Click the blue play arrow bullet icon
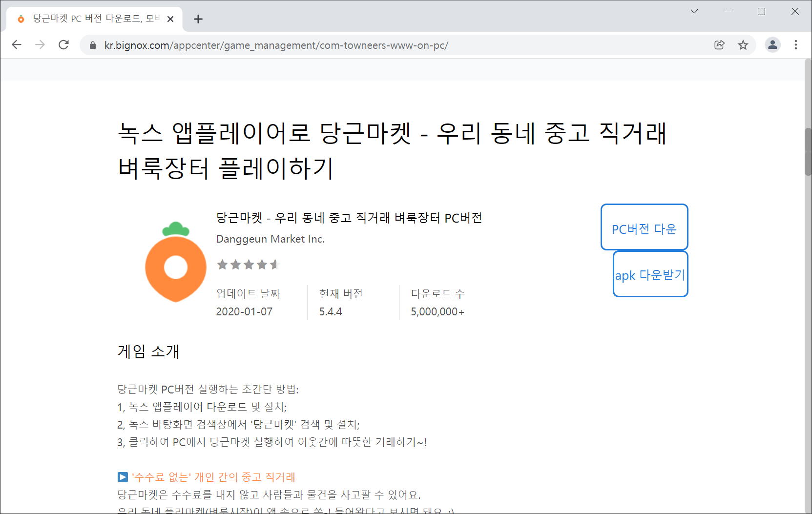The width and height of the screenshot is (812, 514). click(x=123, y=477)
